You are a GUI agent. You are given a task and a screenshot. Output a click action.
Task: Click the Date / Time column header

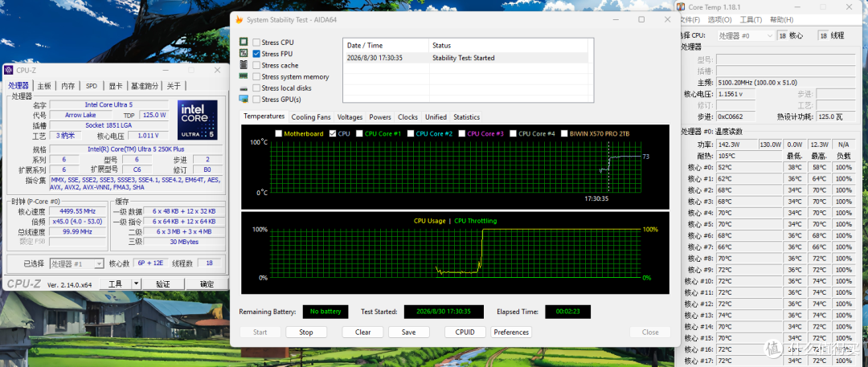click(386, 46)
